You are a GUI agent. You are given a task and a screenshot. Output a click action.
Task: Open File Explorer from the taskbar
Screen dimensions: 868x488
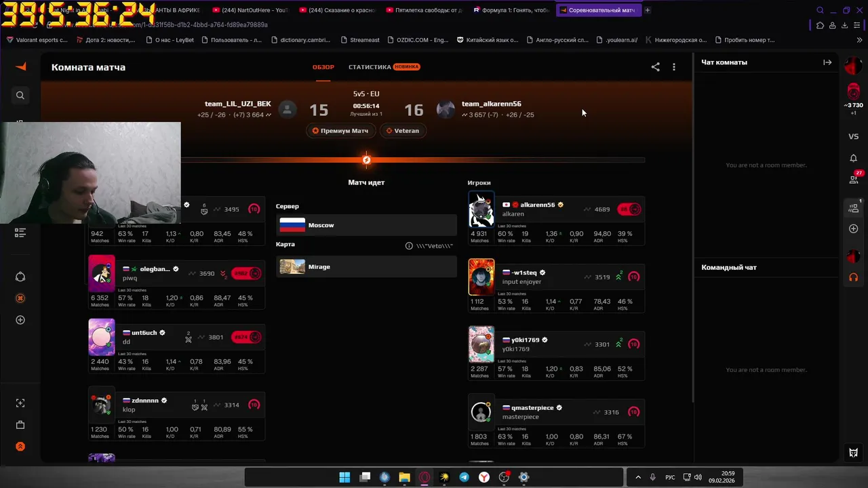tap(404, 477)
